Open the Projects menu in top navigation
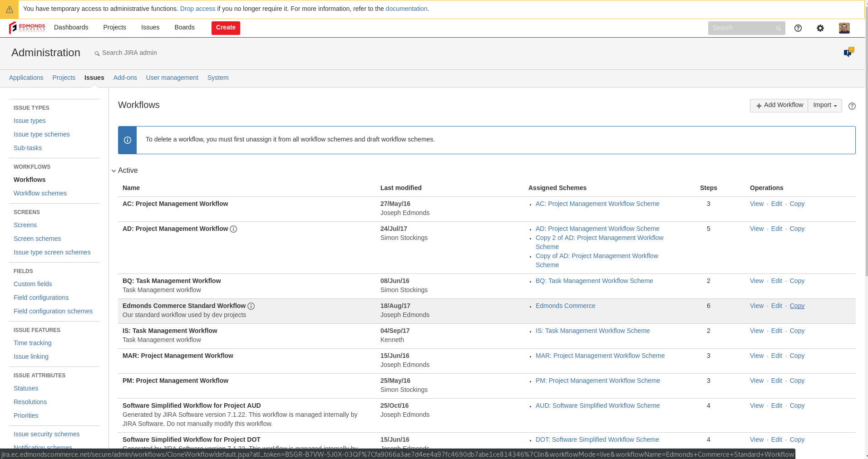 114,27
